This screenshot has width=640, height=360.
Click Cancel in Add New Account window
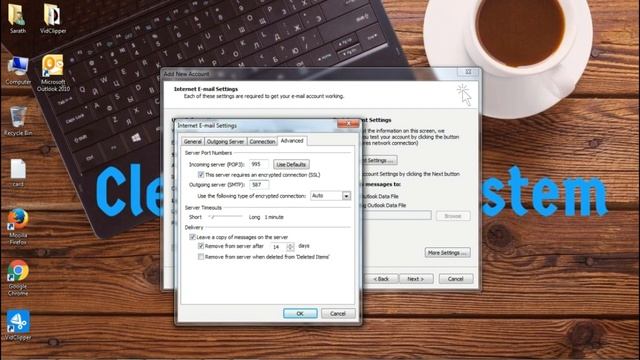pos(456,279)
